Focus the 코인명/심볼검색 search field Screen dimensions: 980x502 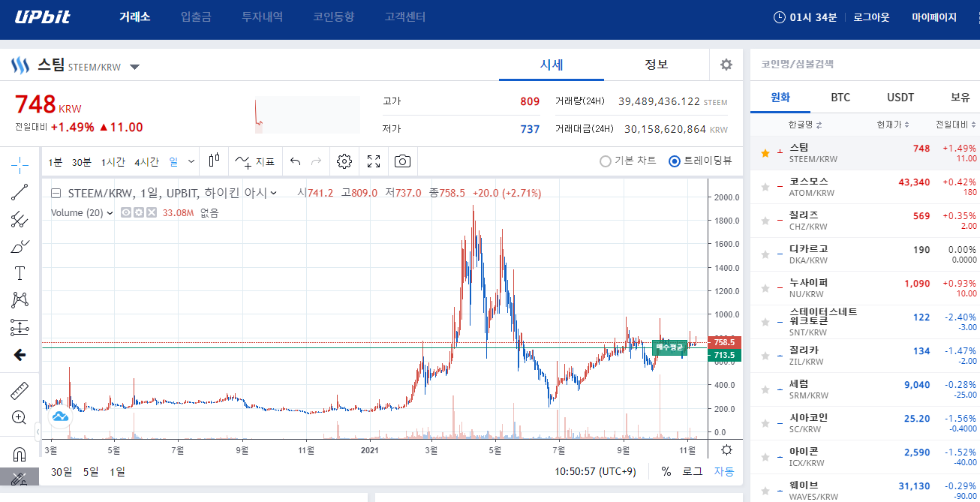tap(865, 65)
